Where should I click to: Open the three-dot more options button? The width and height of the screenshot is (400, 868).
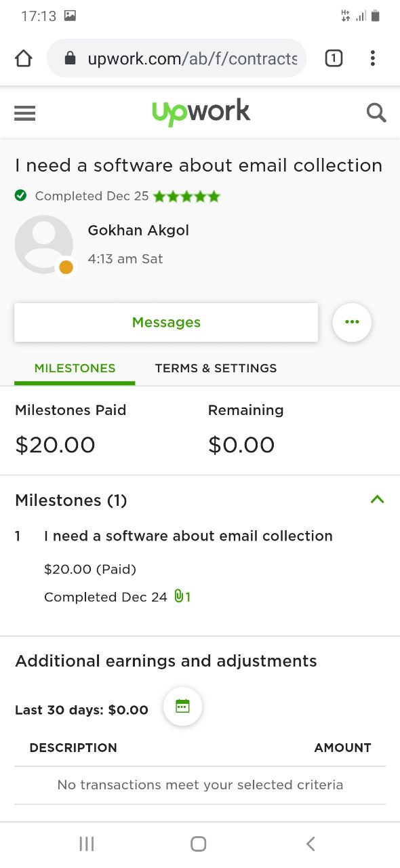tap(352, 322)
